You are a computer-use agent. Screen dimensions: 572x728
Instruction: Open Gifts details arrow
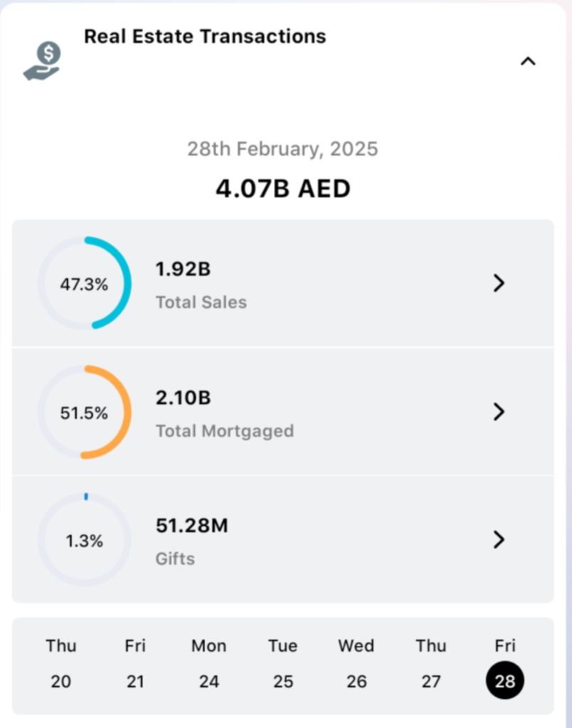(499, 539)
